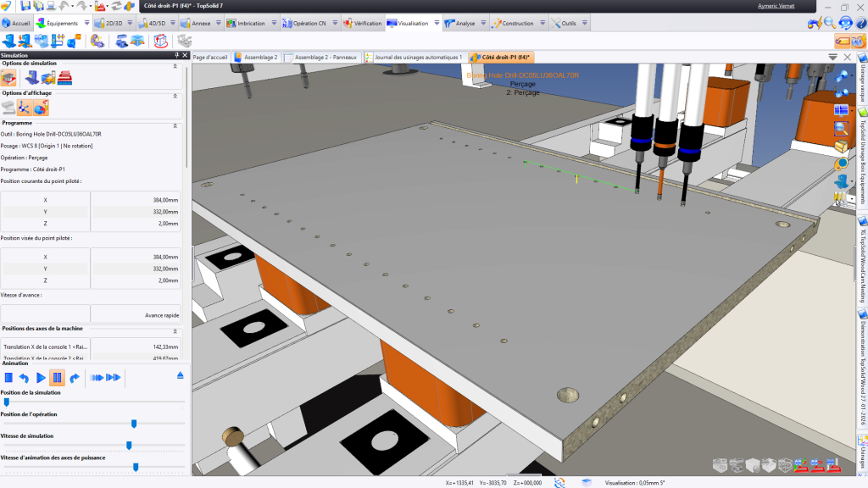Open the 2D/3D tab dropdown arrow
The height and width of the screenshot is (488, 868).
[130, 23]
